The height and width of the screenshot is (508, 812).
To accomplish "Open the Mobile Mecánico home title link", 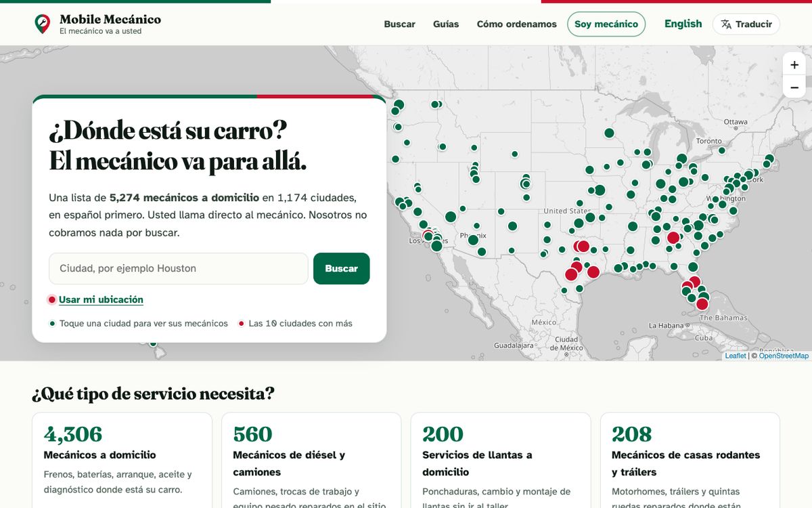I will click(110, 19).
